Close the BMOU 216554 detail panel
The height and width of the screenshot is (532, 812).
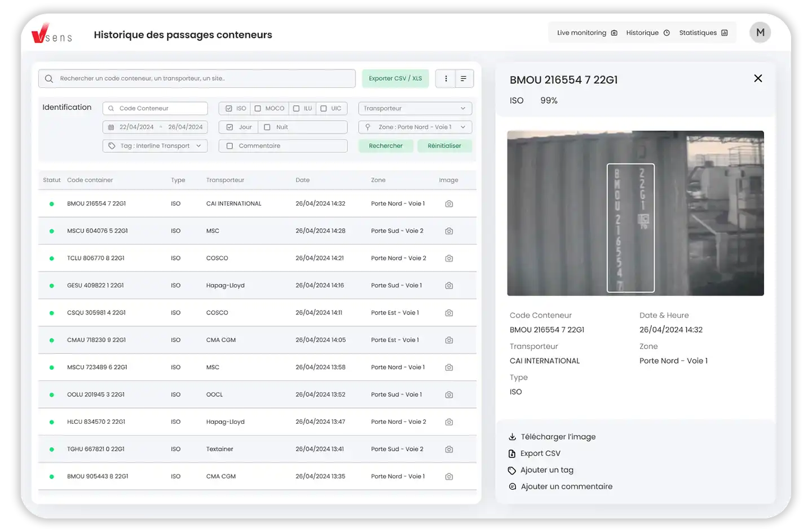[758, 78]
